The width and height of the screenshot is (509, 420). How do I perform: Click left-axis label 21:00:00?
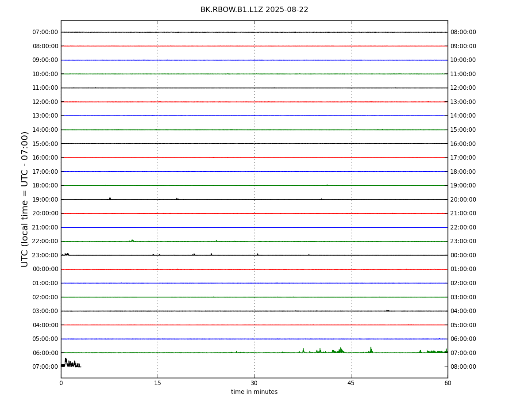coord(46,227)
